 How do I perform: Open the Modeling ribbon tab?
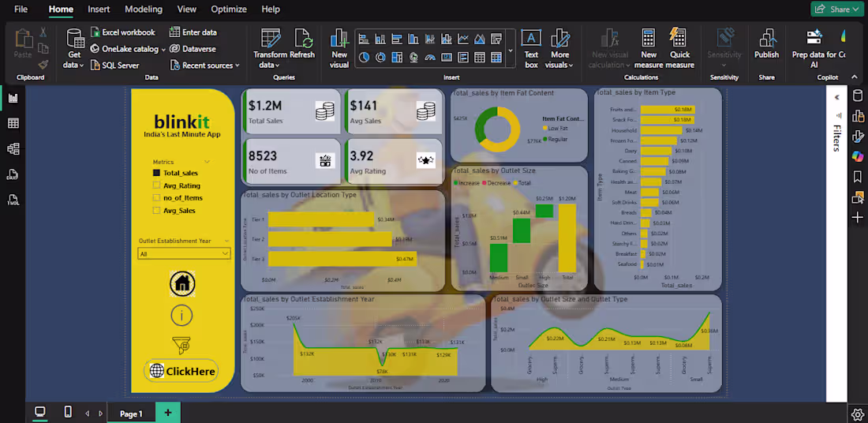click(144, 9)
